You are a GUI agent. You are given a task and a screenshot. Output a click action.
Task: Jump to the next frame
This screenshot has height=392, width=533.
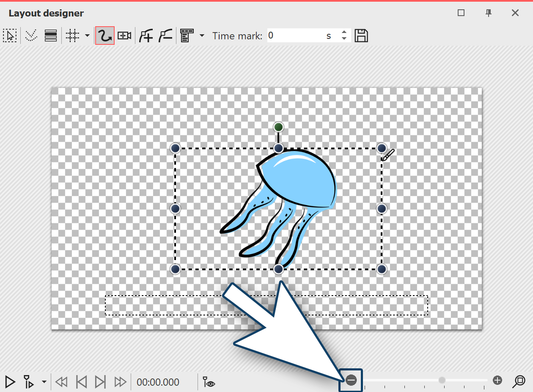click(100, 382)
